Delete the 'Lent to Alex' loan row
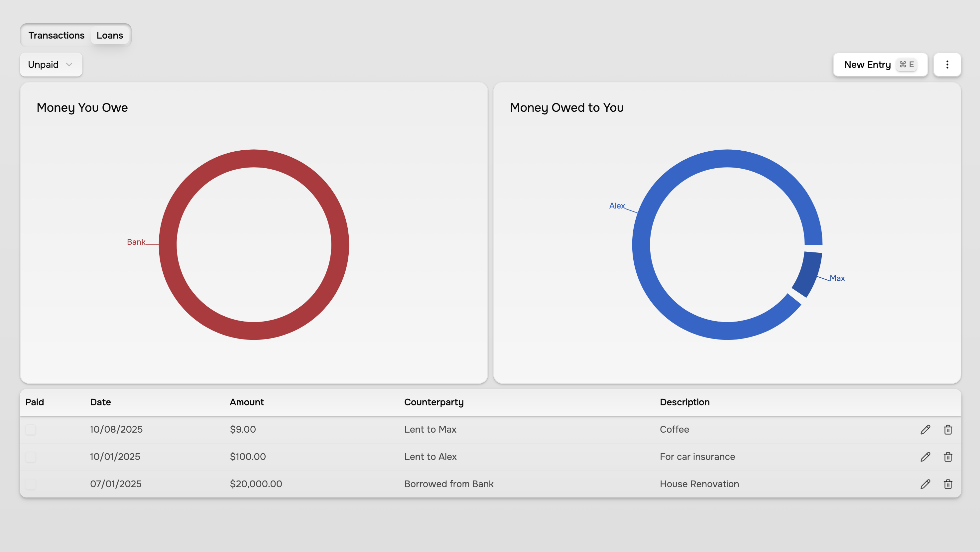 click(x=948, y=457)
